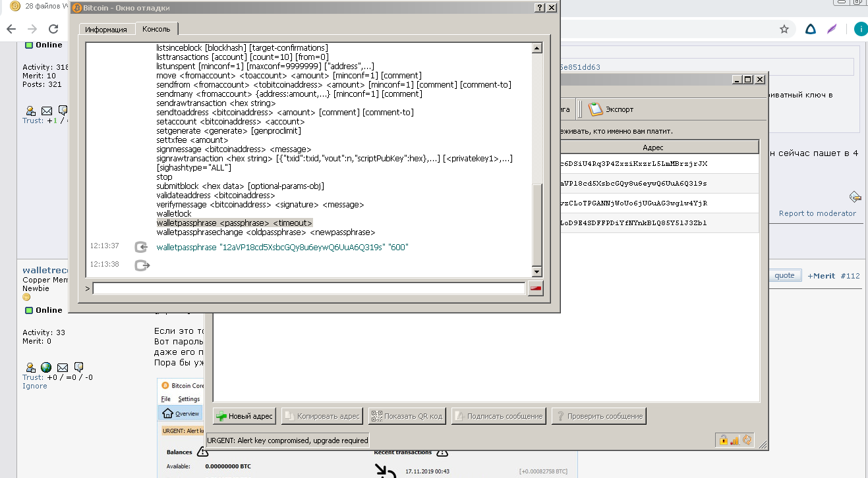Open the browser profile avatar
The image size is (868, 478).
coord(859,29)
